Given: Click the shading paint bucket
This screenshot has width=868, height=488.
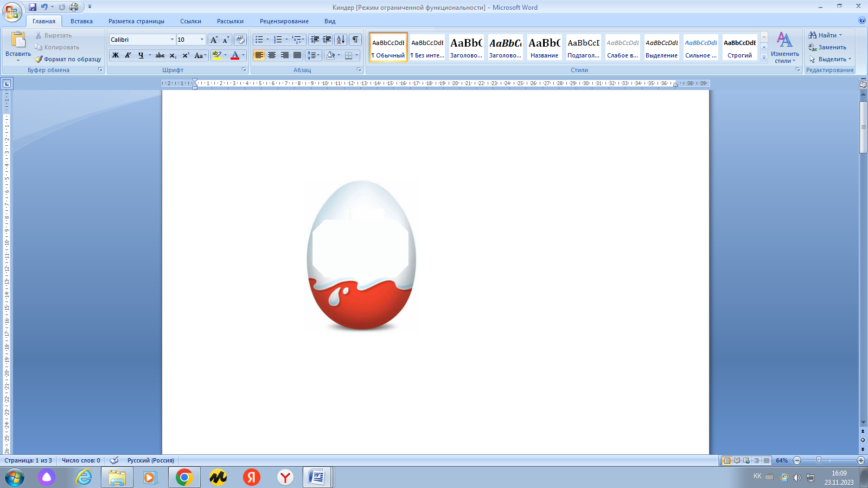Looking at the screenshot, I should [x=330, y=55].
